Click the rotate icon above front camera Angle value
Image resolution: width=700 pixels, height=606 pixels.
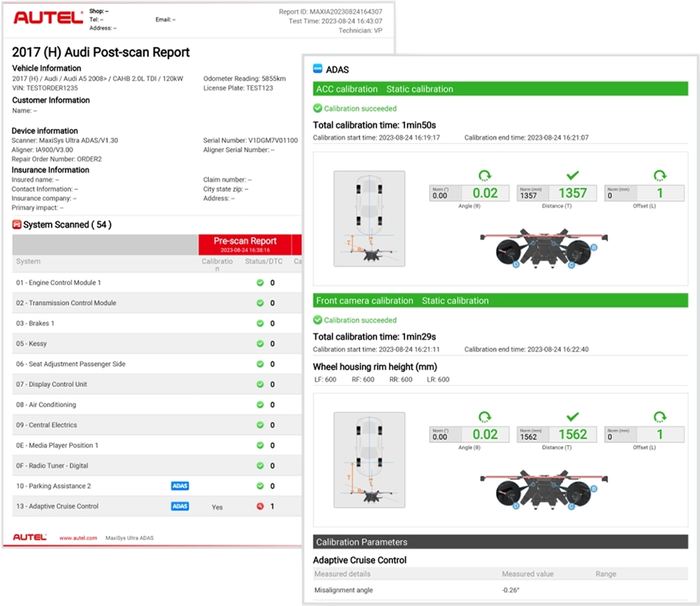[485, 417]
